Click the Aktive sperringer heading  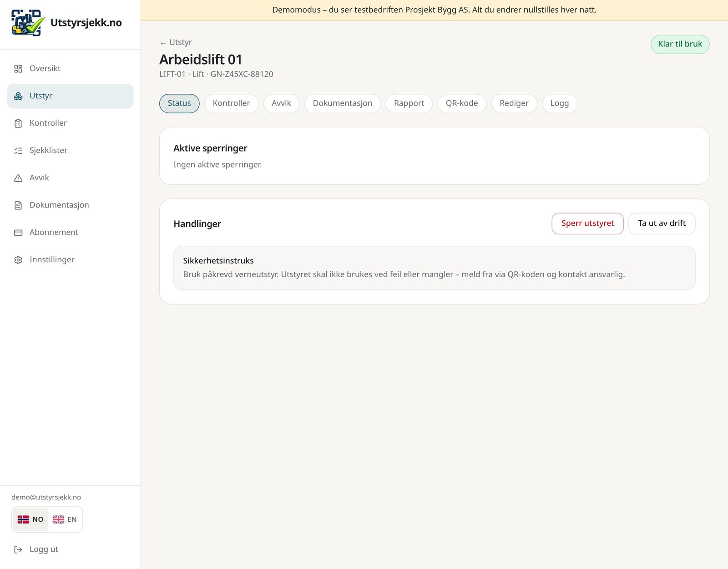pyautogui.click(x=210, y=148)
